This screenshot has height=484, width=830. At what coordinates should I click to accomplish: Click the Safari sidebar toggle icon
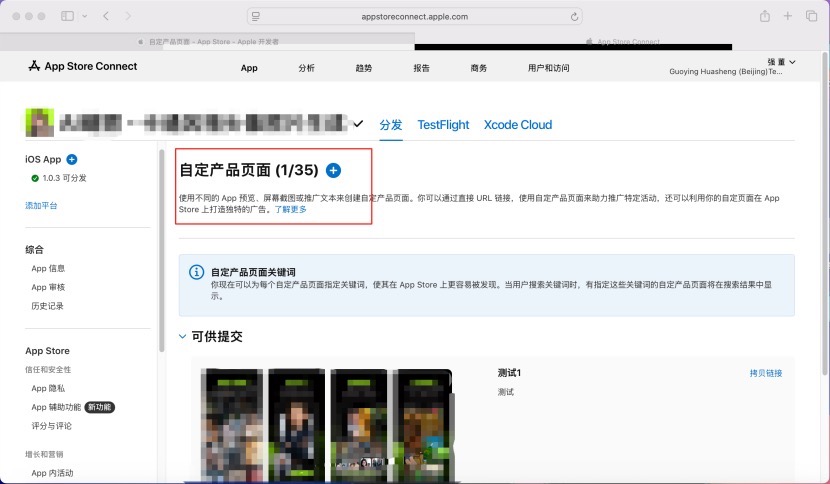point(67,16)
